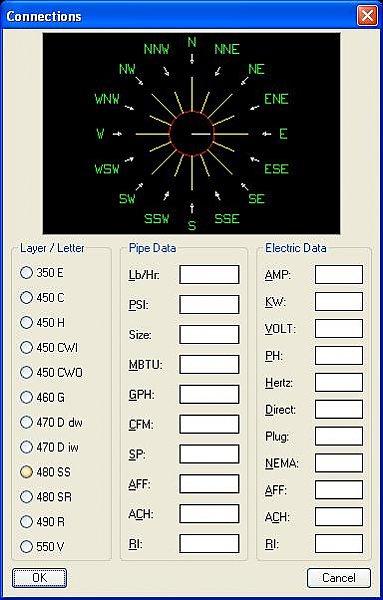Focus the Pipe Data AFF field

pyautogui.click(x=209, y=484)
